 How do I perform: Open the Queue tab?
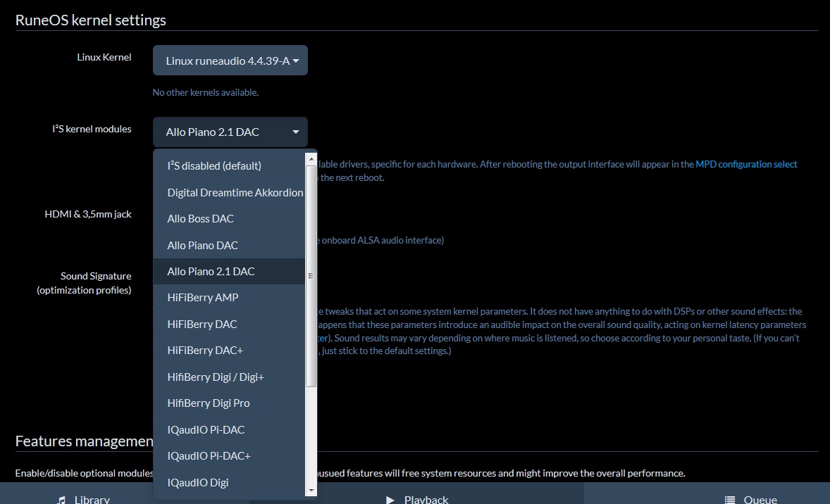click(x=751, y=497)
